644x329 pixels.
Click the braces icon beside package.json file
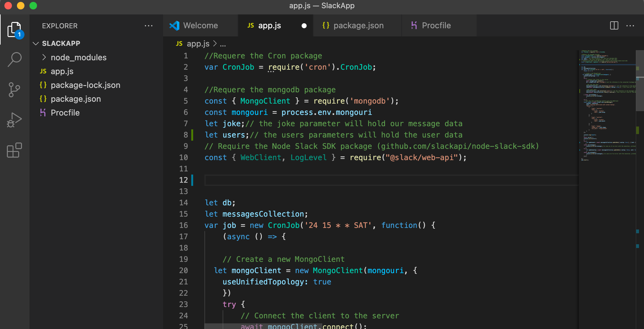43,99
